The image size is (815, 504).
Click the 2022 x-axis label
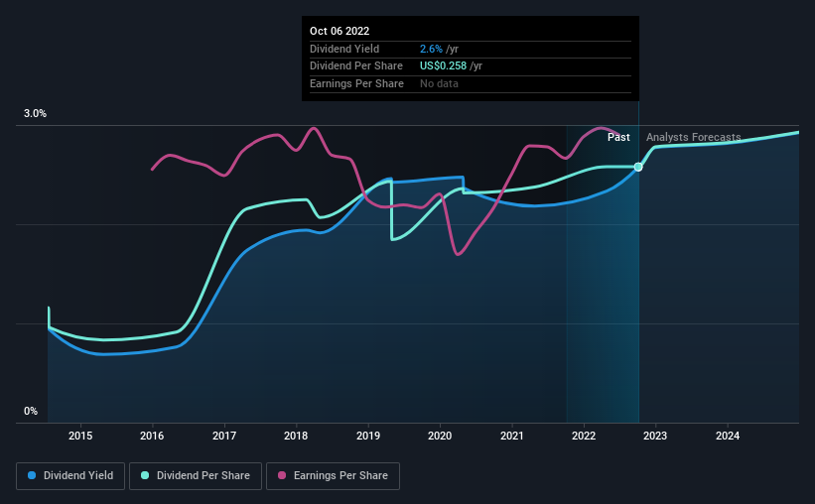[x=584, y=436]
